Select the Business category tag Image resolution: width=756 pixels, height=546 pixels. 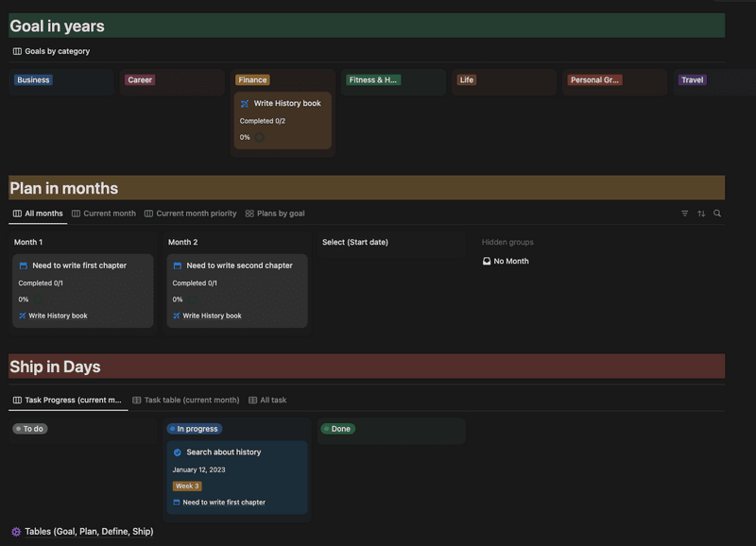pos(33,80)
